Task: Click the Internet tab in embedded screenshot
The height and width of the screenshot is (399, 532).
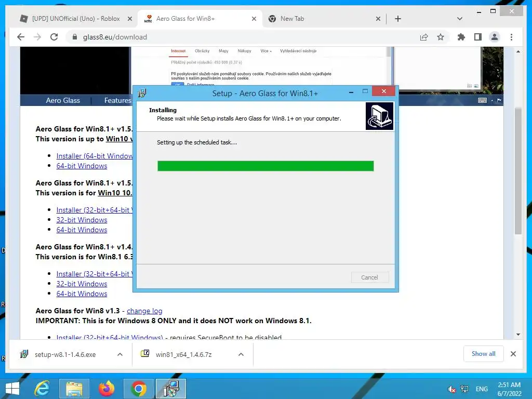Action: [178, 51]
